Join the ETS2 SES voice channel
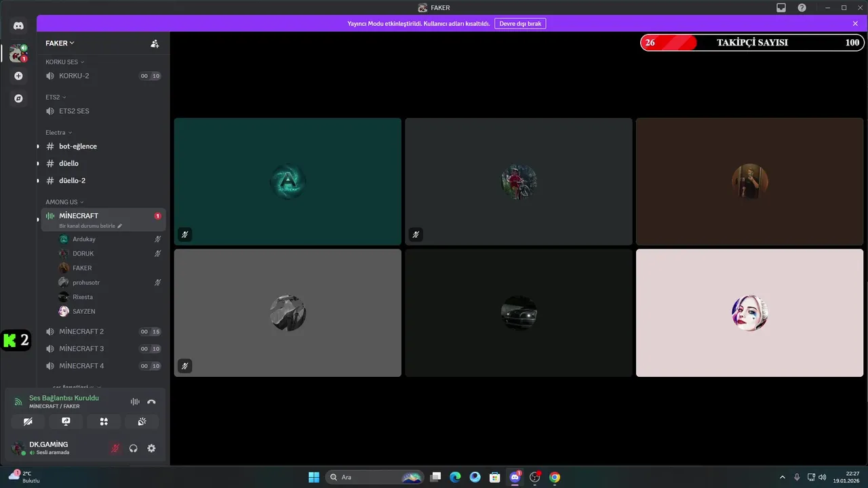Screen dimensions: 868x488 tap(103, 111)
